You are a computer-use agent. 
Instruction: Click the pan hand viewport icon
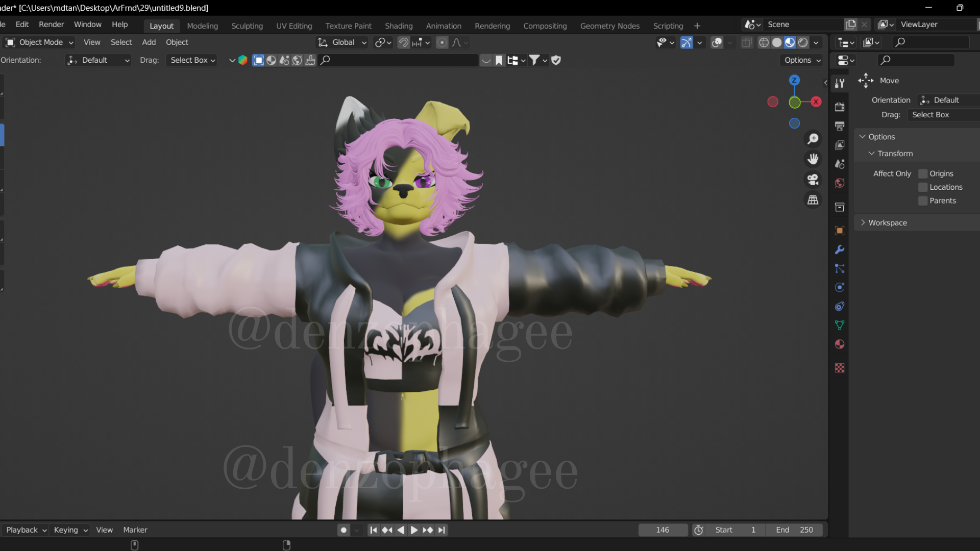813,159
